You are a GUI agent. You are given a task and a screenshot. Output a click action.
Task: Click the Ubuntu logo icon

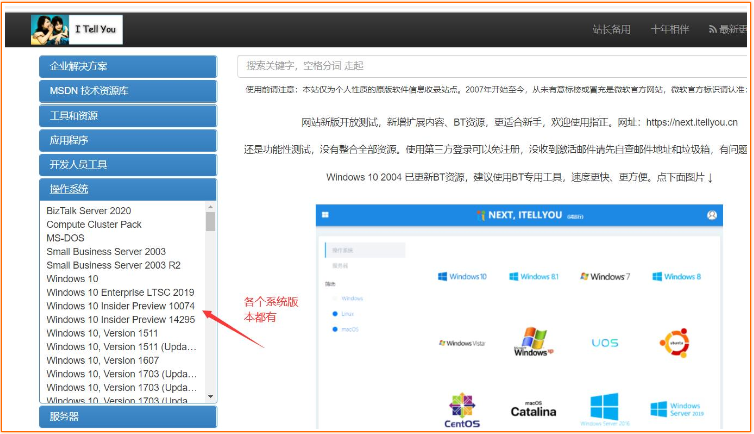tap(674, 343)
